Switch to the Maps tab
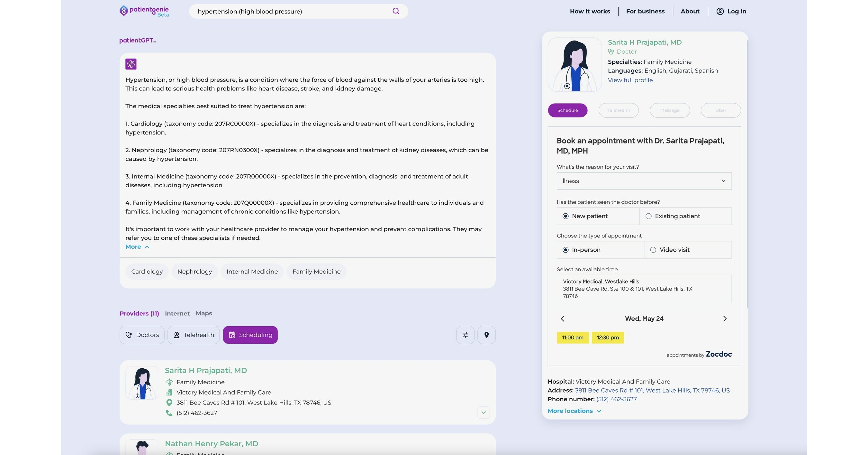Viewport: 868px width, 455px height. tap(203, 313)
